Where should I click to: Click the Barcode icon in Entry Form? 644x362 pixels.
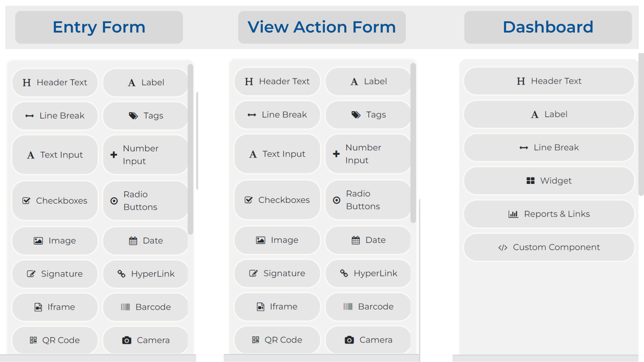tap(126, 307)
